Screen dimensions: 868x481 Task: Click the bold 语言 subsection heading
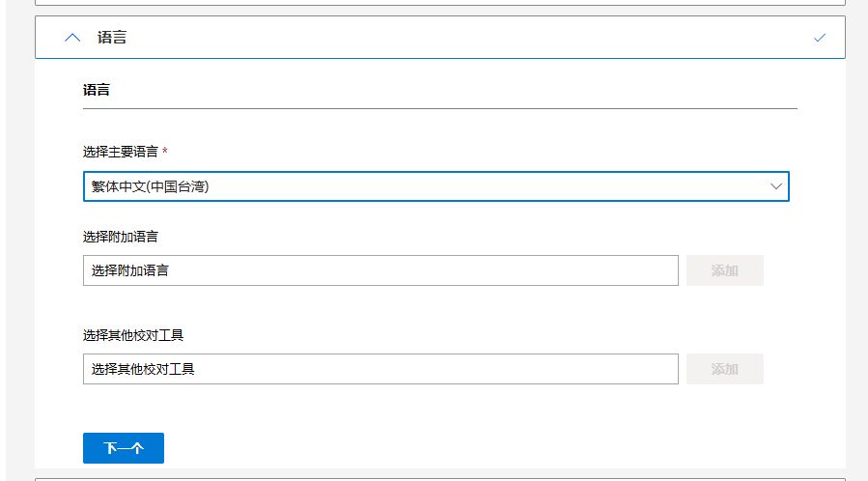[x=97, y=90]
